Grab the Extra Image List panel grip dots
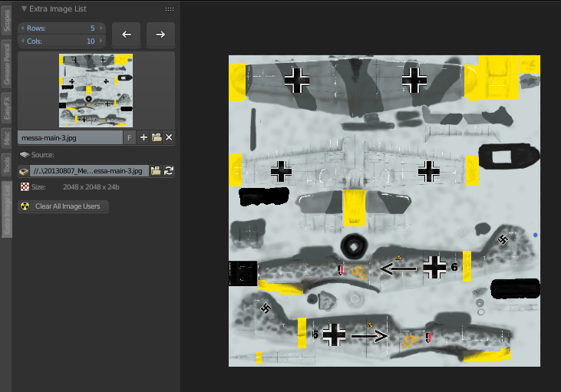This screenshot has height=392, width=561. pyautogui.click(x=170, y=9)
